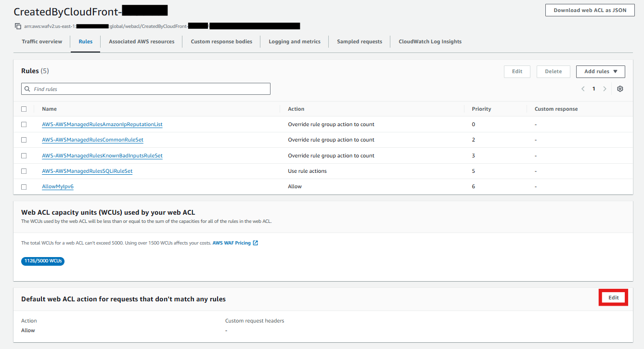The height and width of the screenshot is (349, 644).
Task: Download web ACL as JSON
Action: tap(590, 10)
